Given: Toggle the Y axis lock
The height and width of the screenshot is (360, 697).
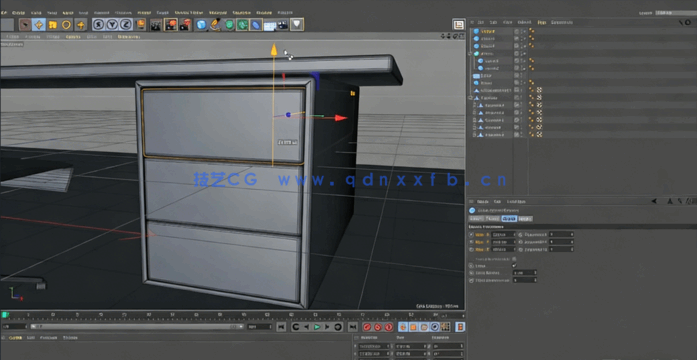Looking at the screenshot, I should click(x=112, y=25).
